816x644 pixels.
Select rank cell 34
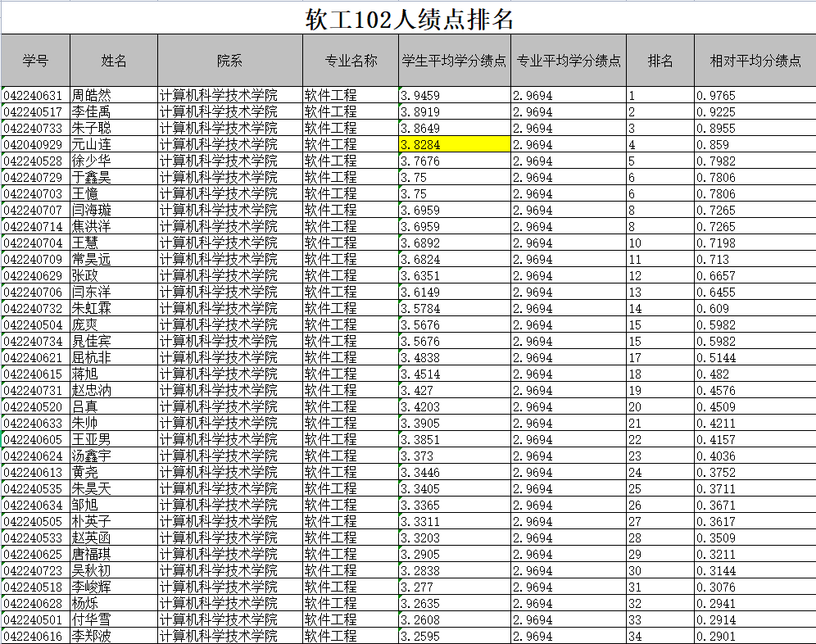tap(660, 636)
